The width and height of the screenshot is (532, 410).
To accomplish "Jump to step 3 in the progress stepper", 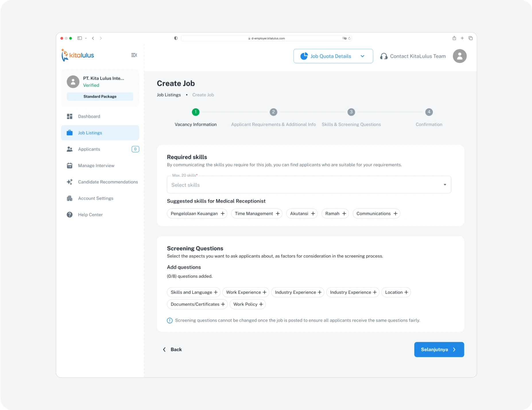I will tap(351, 112).
